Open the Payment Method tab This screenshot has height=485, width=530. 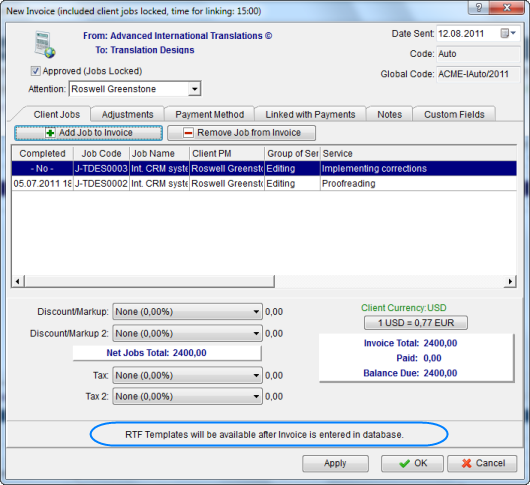pyautogui.click(x=210, y=115)
